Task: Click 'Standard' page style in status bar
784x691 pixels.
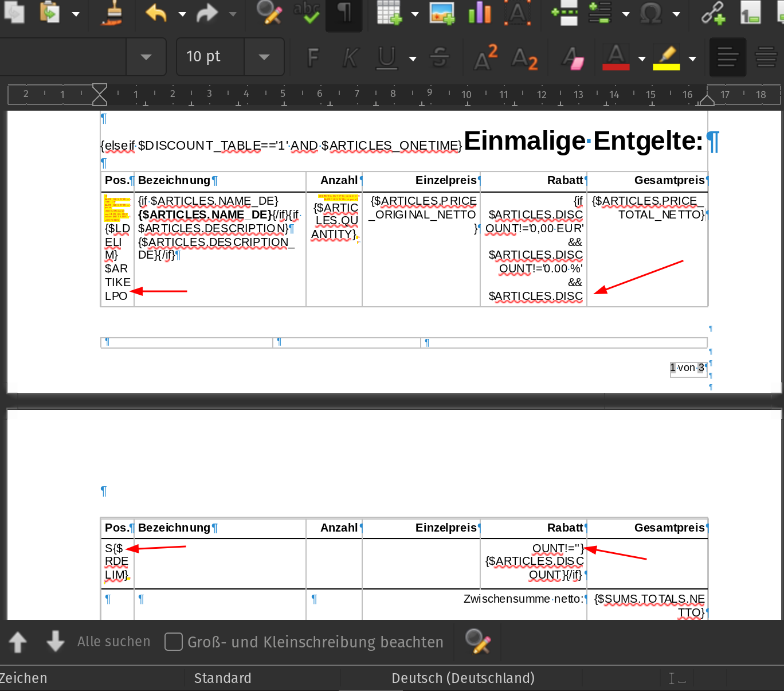Action: pos(222,678)
